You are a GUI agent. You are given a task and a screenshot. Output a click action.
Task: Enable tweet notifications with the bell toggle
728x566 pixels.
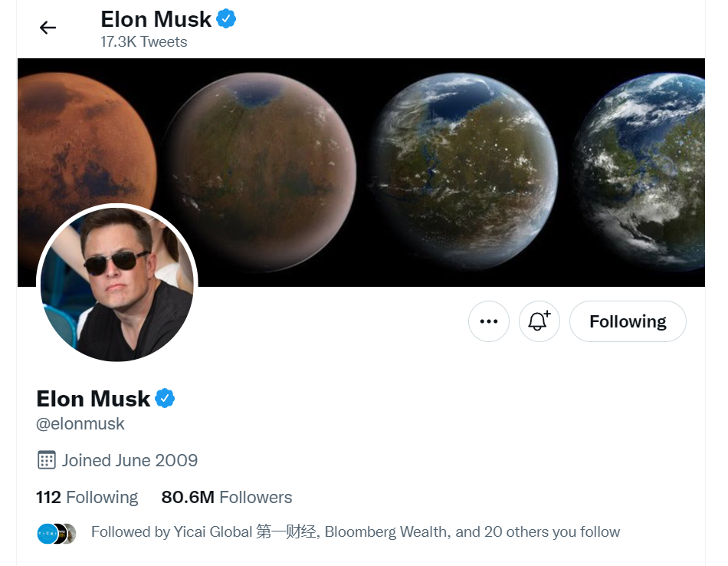(539, 321)
